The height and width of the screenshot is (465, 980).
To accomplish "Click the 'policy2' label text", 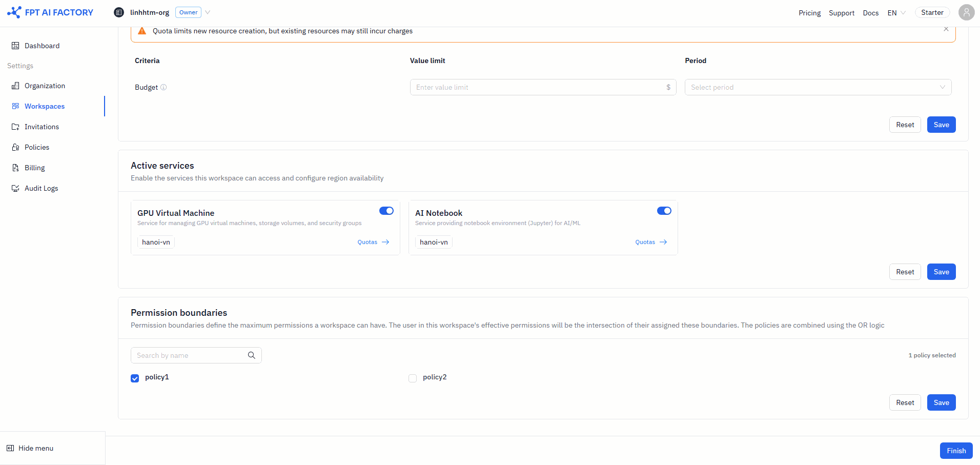I will tap(435, 377).
